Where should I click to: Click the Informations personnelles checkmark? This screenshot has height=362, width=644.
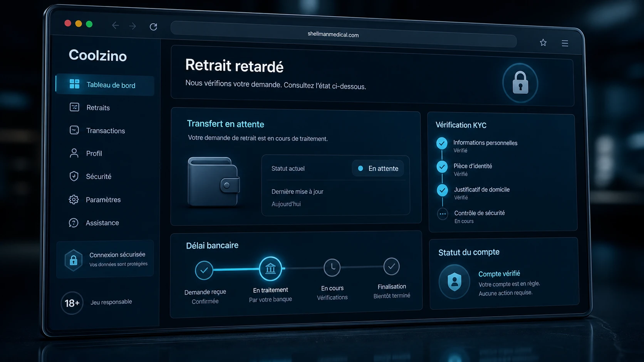(x=442, y=143)
